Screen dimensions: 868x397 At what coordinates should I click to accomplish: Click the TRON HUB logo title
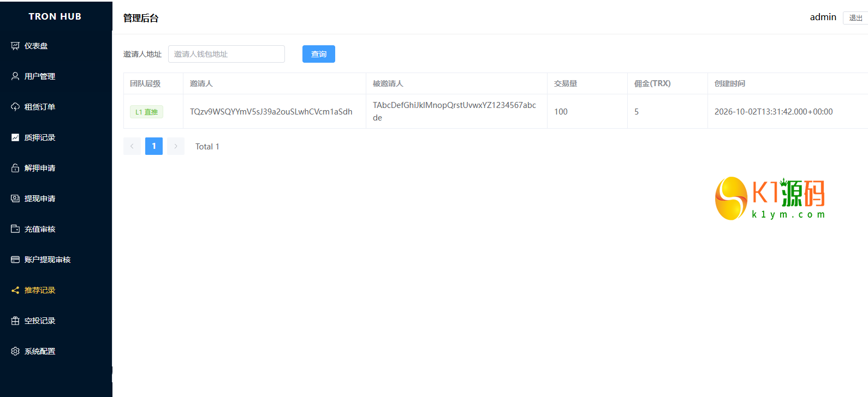click(x=55, y=16)
